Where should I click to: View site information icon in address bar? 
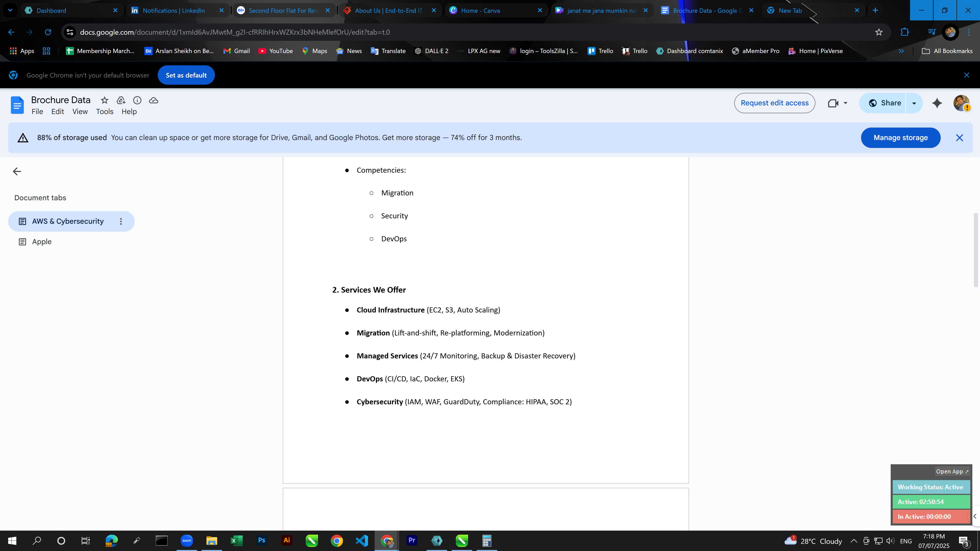pos(70,32)
